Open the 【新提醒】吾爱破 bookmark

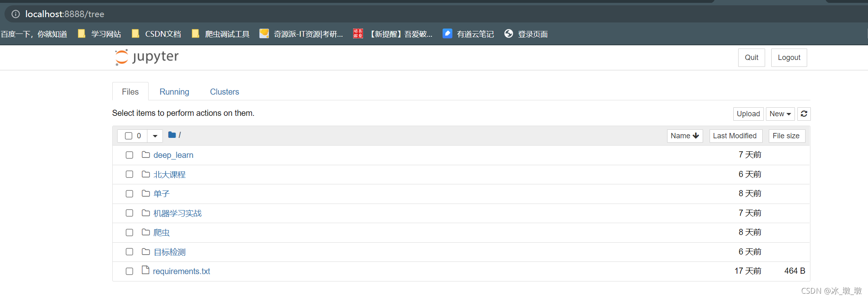click(x=393, y=34)
